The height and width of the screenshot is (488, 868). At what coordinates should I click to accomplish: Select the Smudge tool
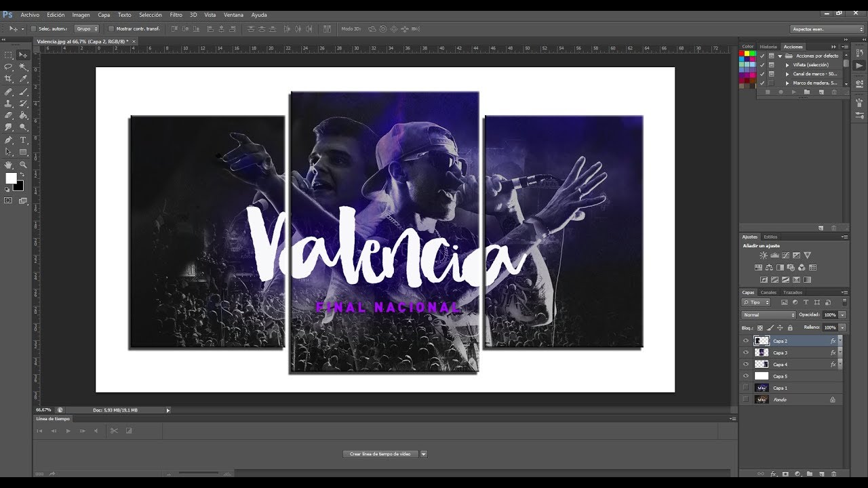8,127
